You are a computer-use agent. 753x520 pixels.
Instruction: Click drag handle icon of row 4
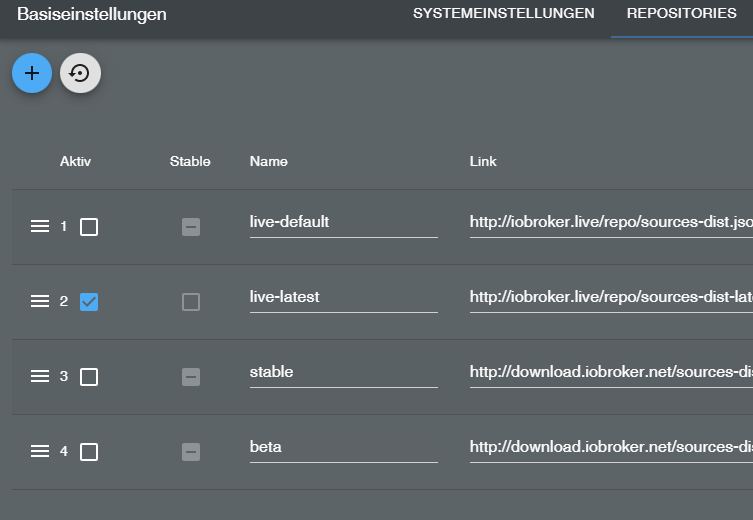[40, 452]
